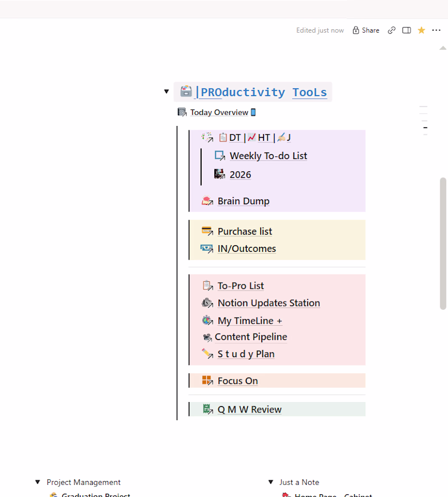Image resolution: width=448 pixels, height=497 pixels.
Task: Open the three-dot more options menu
Action: (436, 30)
